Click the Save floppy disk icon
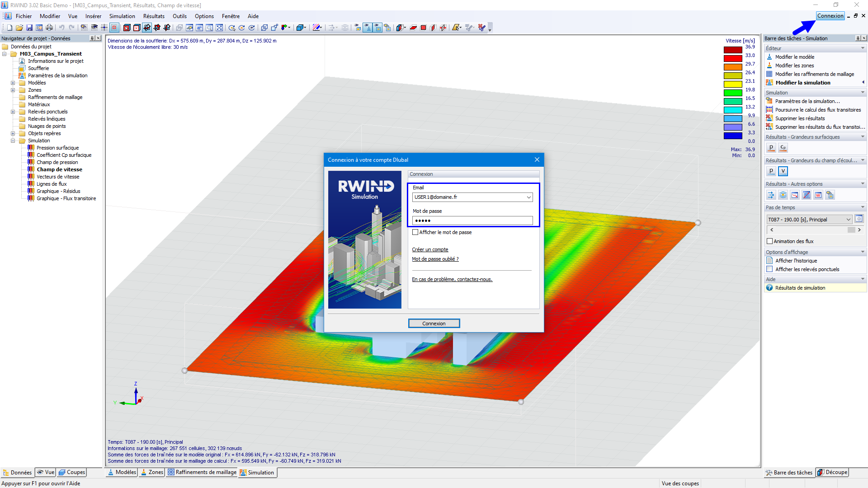Screen dimensions: 868x488 tap(29, 28)
